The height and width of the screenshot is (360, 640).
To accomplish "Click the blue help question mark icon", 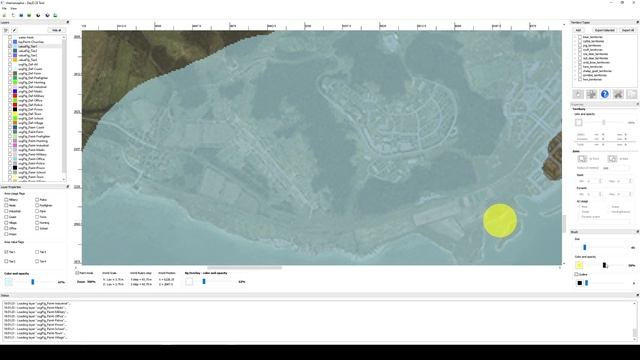I will [x=604, y=94].
